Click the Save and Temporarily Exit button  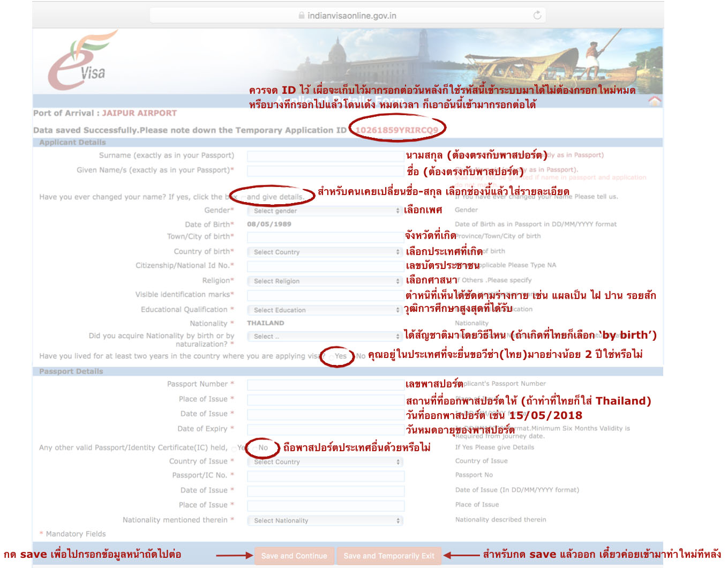pos(389,556)
